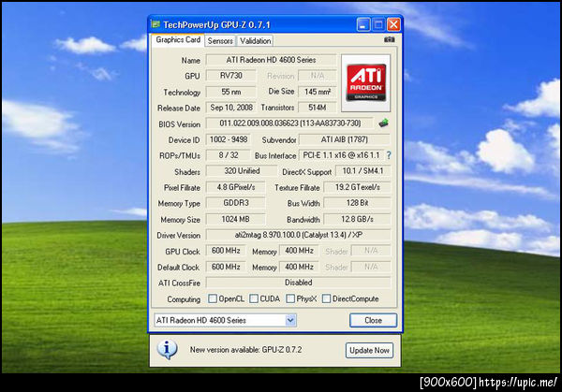
Task: Click the GPU-Z title bar app icon
Action: tap(155, 24)
